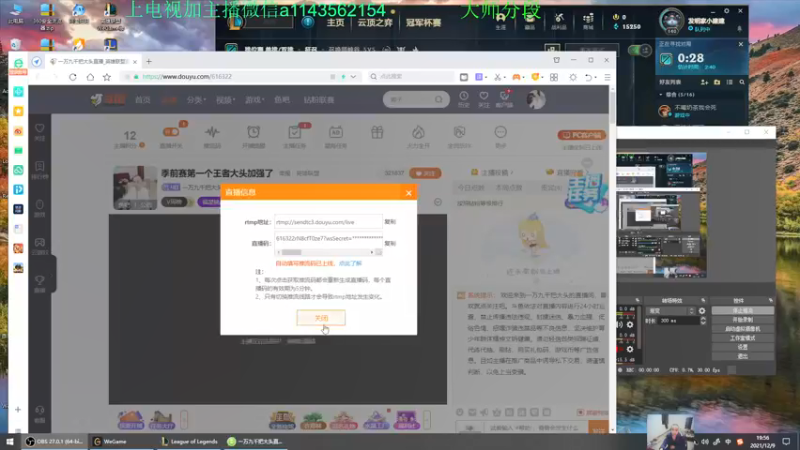800x450 pixels.
Task: Click the X on the orange dialog header
Action: pyautogui.click(x=409, y=193)
